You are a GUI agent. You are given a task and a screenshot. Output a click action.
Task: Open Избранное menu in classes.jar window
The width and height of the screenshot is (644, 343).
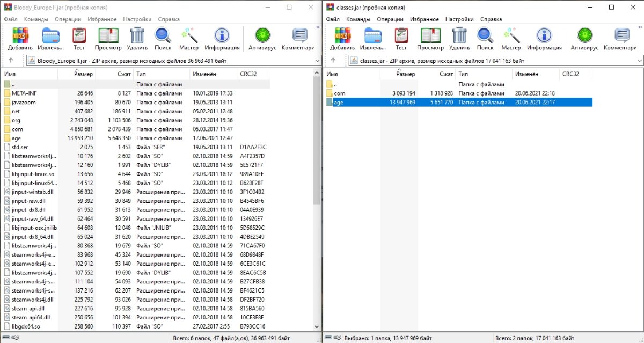tap(425, 19)
